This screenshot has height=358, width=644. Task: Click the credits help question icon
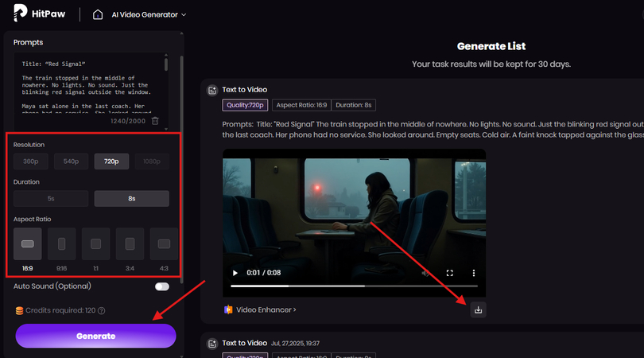click(x=102, y=311)
